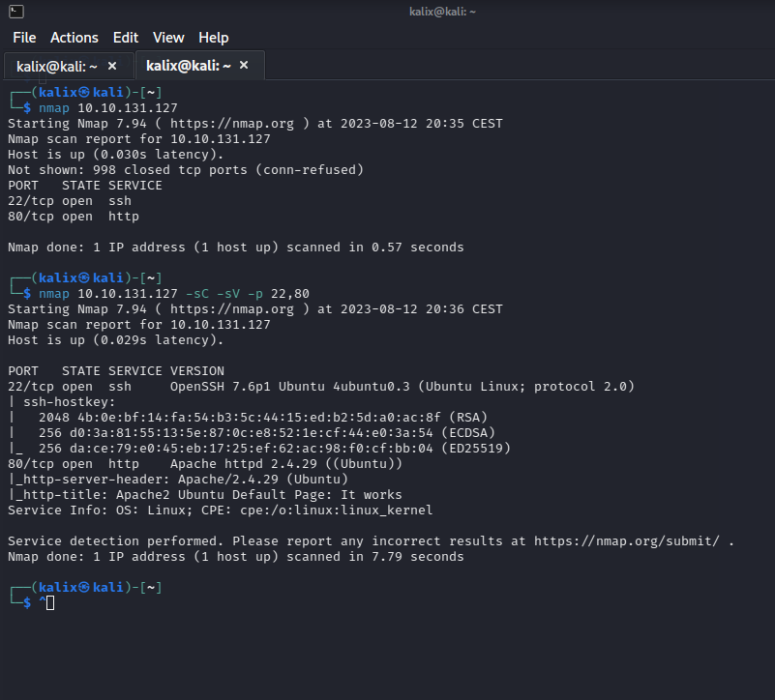Open the File menu

[24, 37]
